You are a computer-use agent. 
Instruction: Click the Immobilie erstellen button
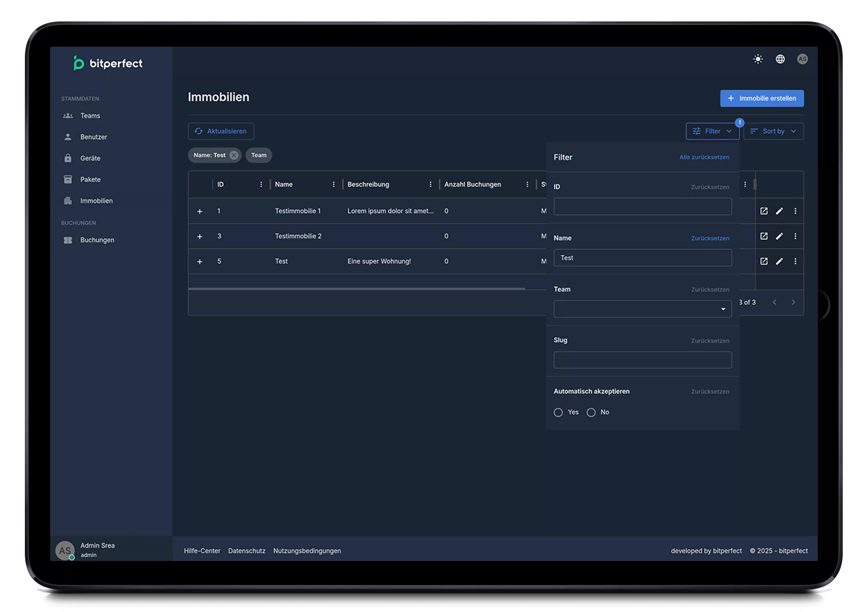point(762,98)
